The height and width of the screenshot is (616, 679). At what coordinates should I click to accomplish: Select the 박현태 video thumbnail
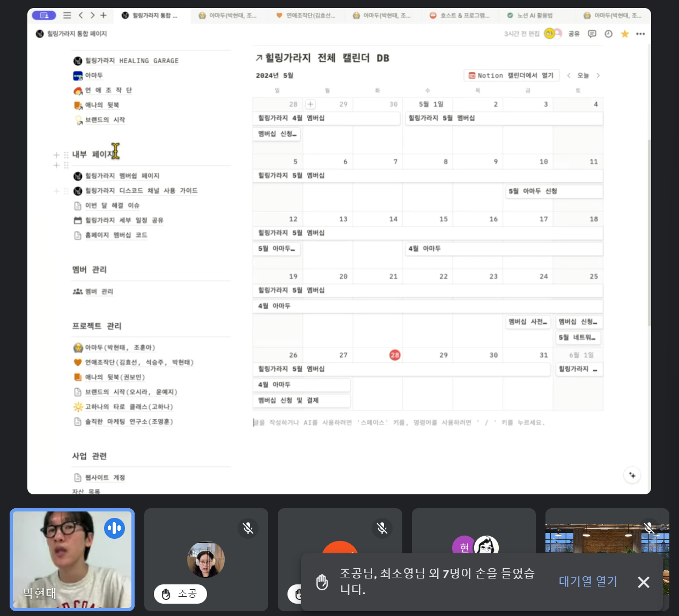pyautogui.click(x=72, y=559)
